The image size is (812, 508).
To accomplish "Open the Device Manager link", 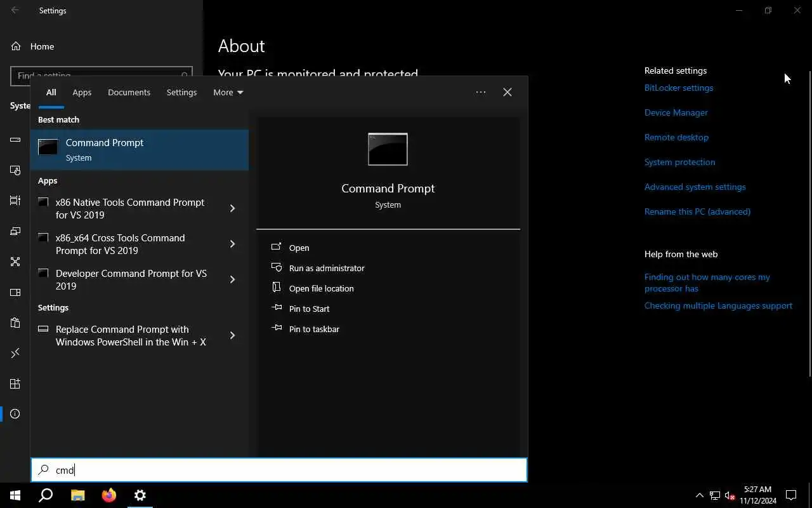I will 676,112.
